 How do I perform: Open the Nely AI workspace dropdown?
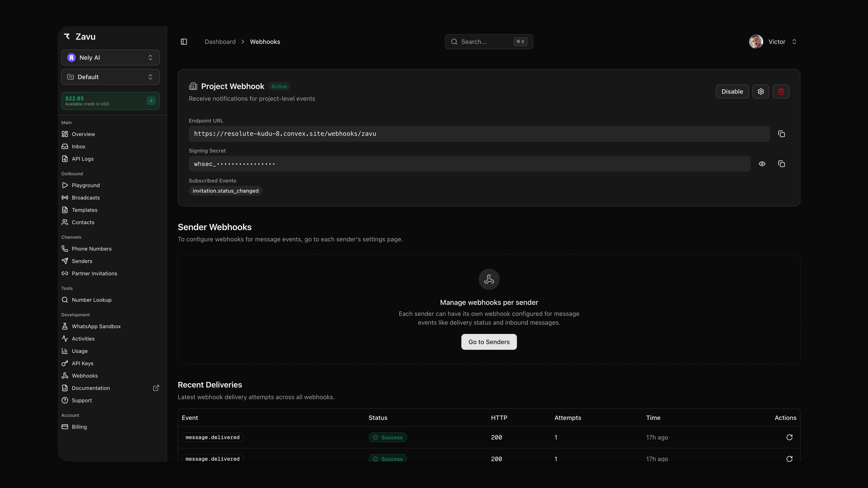pyautogui.click(x=110, y=58)
